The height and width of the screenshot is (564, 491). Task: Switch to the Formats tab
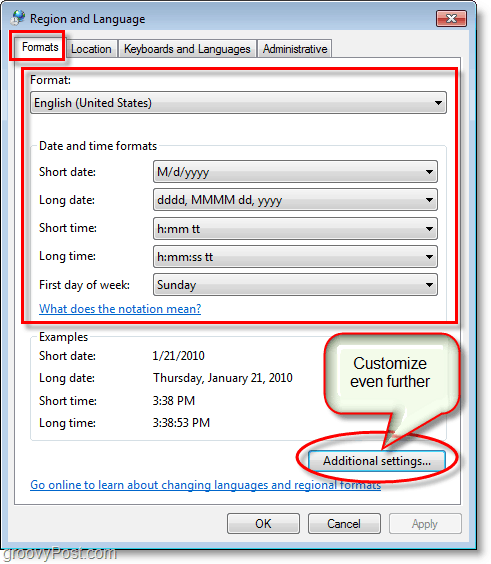pyautogui.click(x=40, y=47)
